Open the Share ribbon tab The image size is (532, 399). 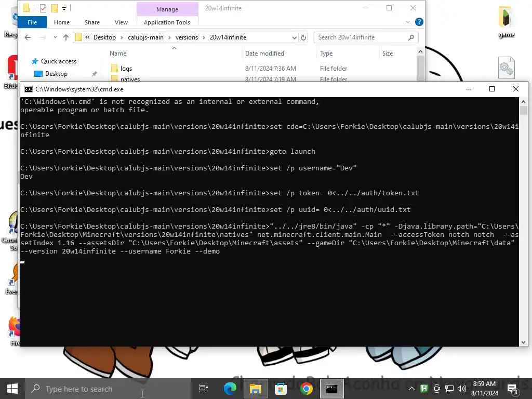click(x=92, y=22)
